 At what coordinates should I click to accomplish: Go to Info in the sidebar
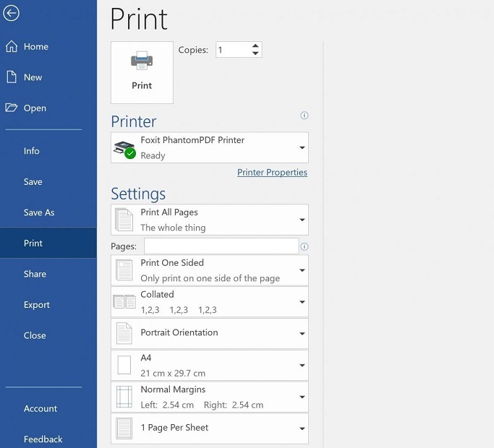pos(48,151)
